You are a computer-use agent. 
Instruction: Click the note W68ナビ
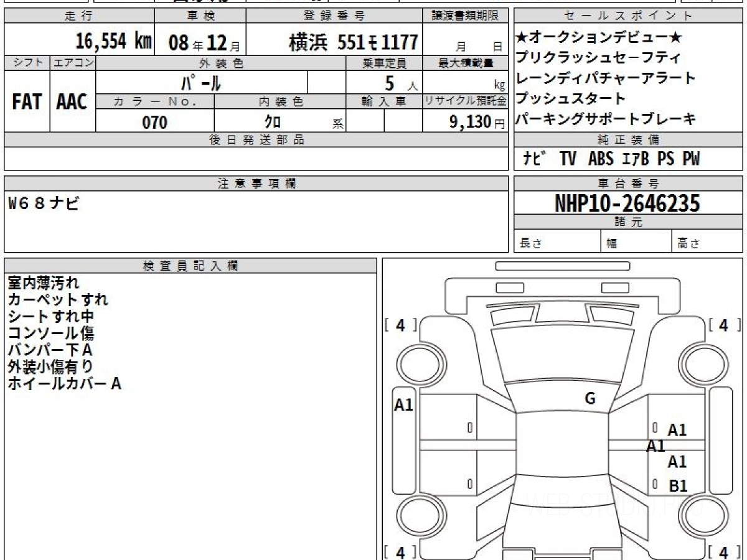click(x=45, y=203)
